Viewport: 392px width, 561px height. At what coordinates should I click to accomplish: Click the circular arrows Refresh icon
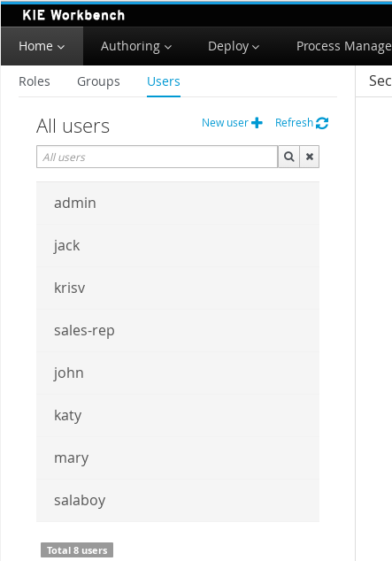coord(322,123)
